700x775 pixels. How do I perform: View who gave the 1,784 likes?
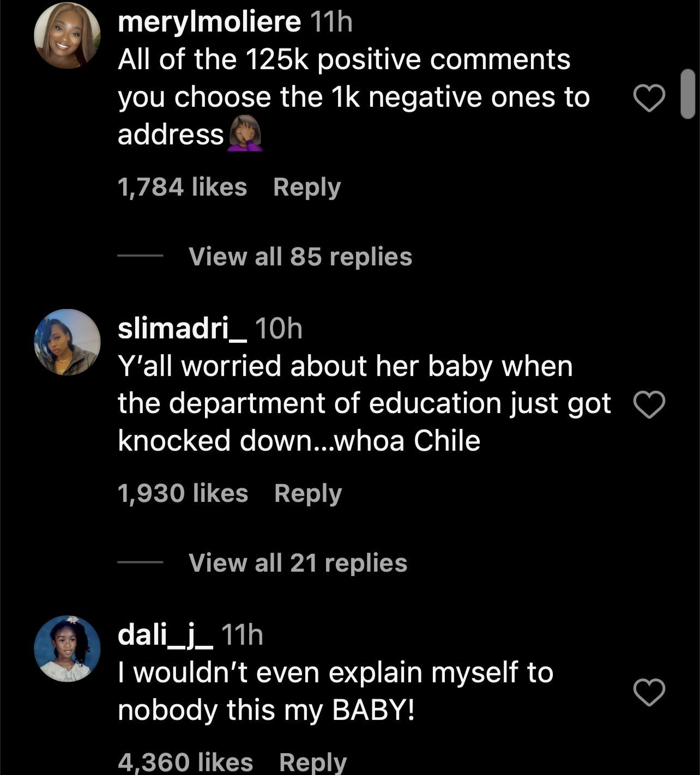click(x=182, y=187)
